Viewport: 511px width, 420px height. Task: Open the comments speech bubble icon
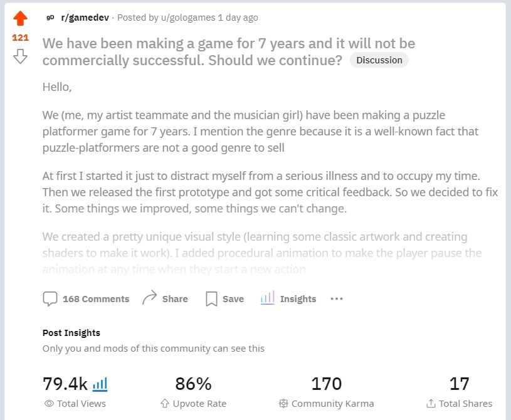pyautogui.click(x=50, y=299)
